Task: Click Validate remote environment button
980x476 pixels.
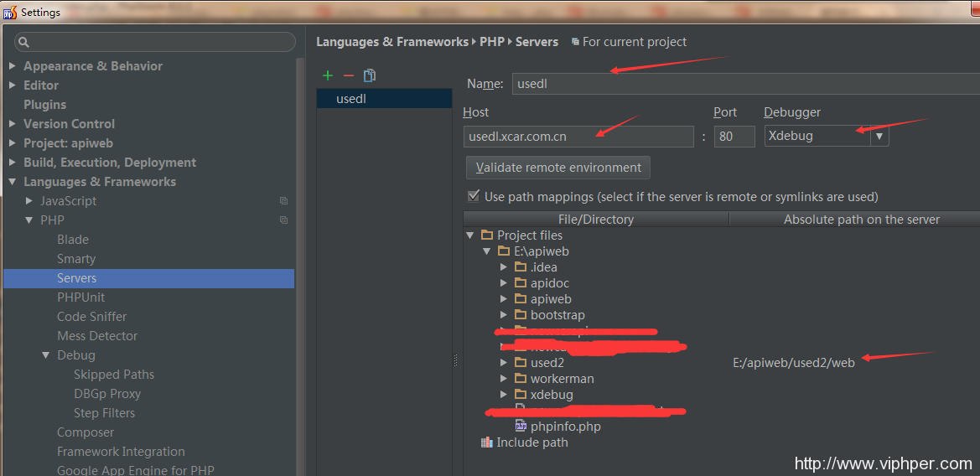Action: pos(558,168)
